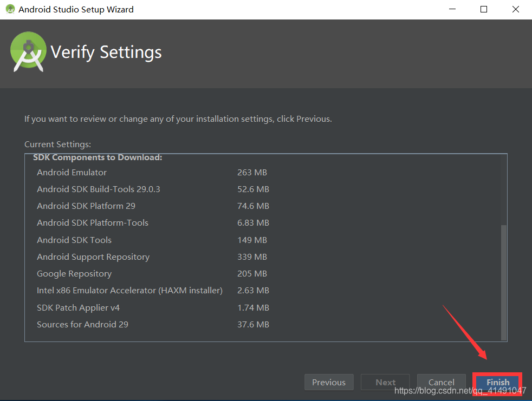
Task: Minimize the Setup Wizard window
Action: click(x=452, y=9)
